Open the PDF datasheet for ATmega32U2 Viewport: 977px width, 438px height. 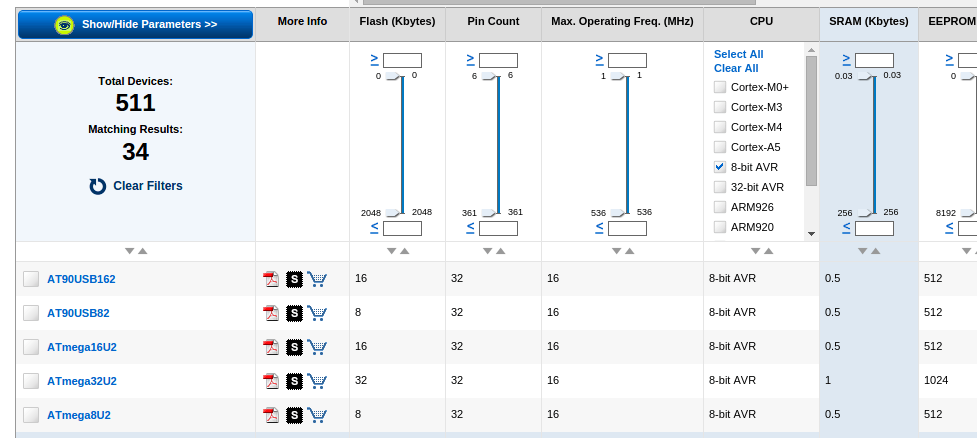click(x=270, y=381)
